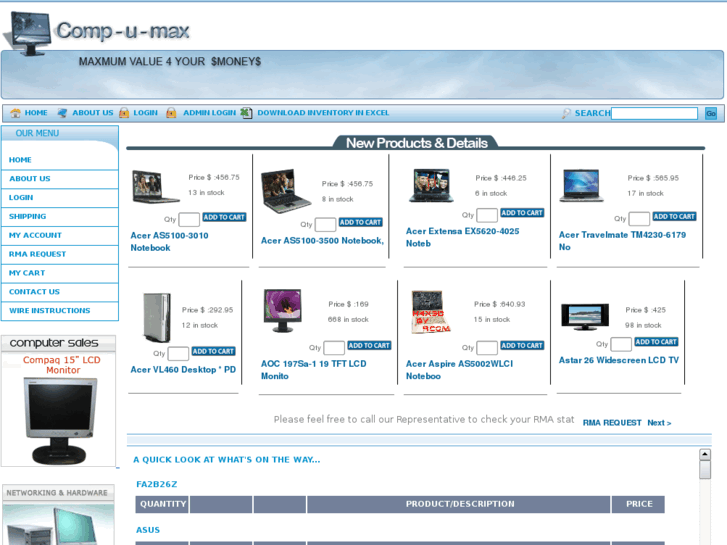Open Compaq 15" LCD Monitor sales link

62,365
